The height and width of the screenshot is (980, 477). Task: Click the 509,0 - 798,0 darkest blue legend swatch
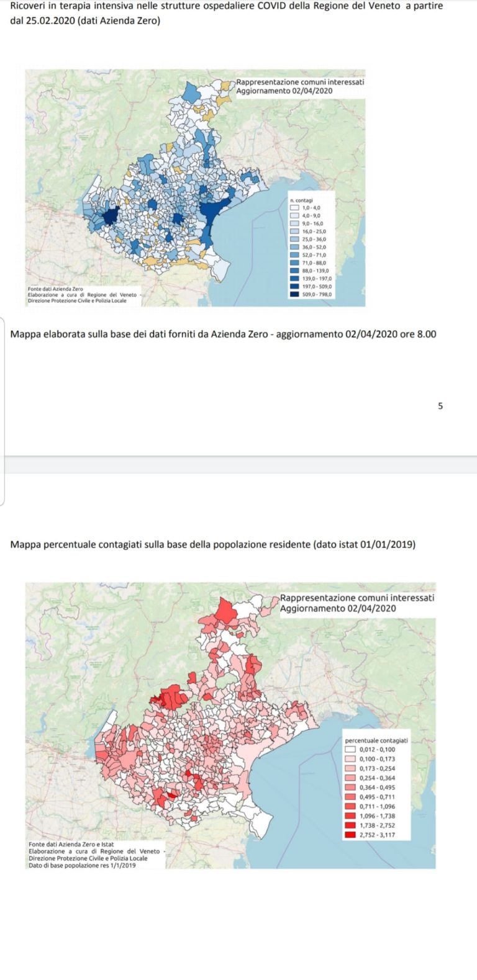pyautogui.click(x=295, y=295)
